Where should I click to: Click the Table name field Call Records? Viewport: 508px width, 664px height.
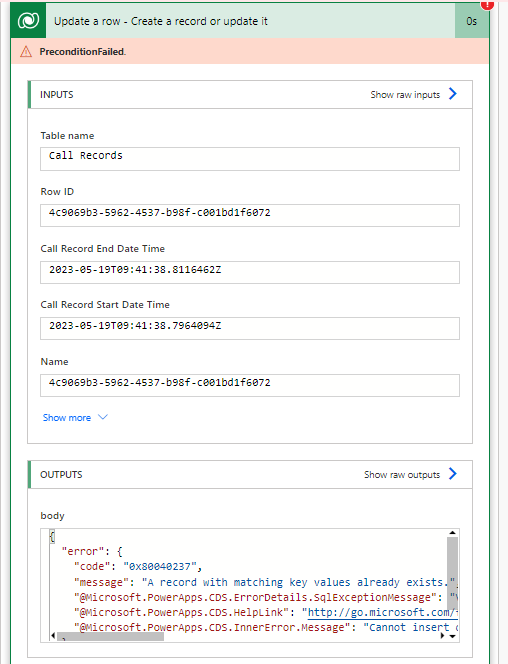(250, 159)
